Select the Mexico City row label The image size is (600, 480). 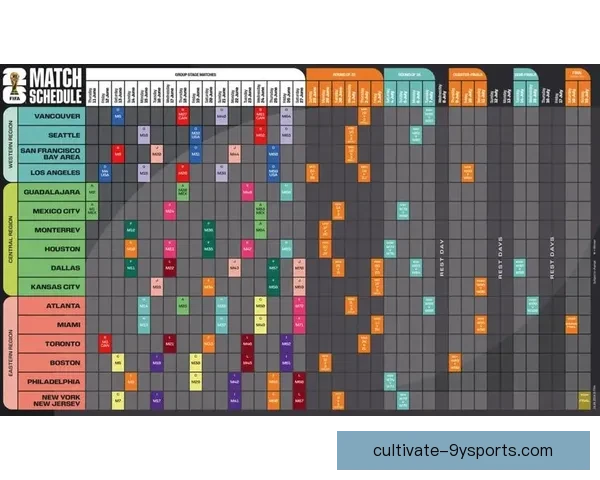coord(50,211)
